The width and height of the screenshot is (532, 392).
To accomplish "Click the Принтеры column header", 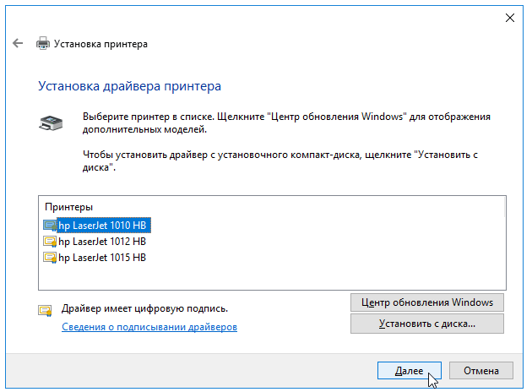I will (69, 207).
